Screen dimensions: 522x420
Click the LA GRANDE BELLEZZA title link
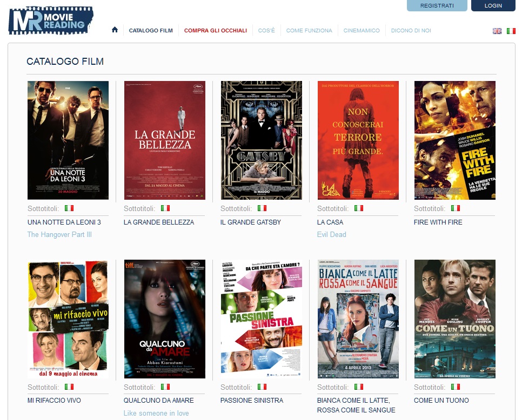coord(159,222)
